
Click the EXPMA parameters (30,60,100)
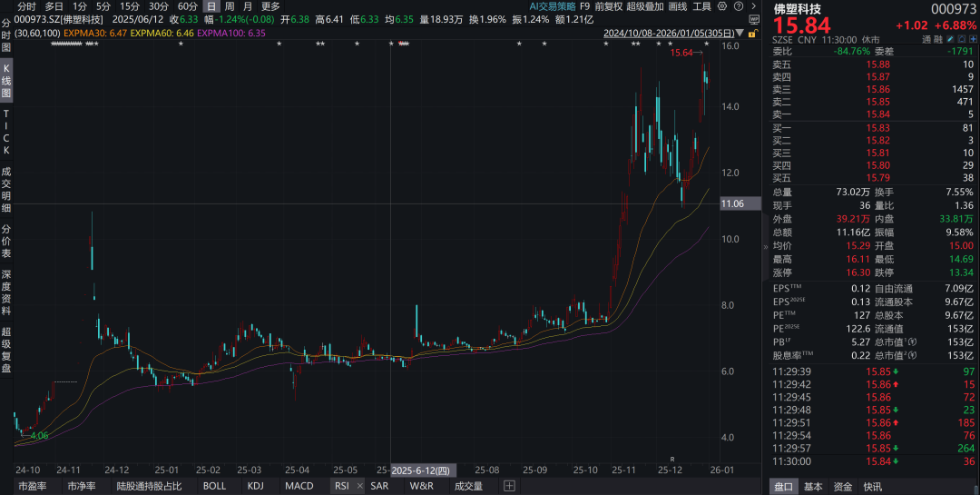(x=37, y=34)
